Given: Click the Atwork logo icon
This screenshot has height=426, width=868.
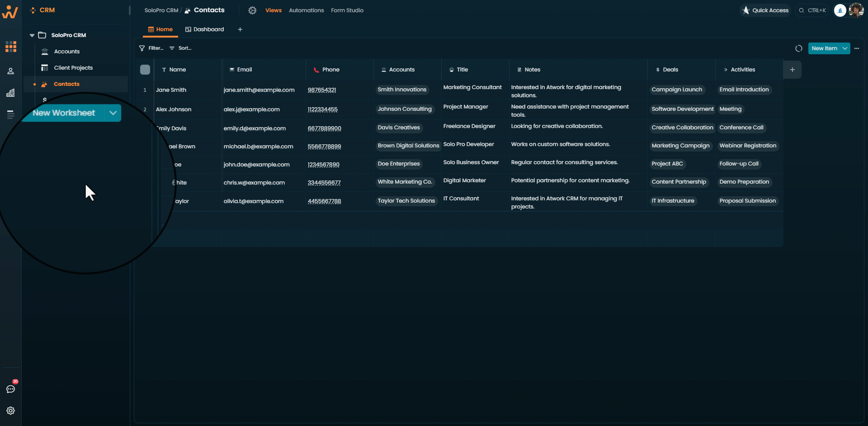Looking at the screenshot, I should tap(10, 11).
